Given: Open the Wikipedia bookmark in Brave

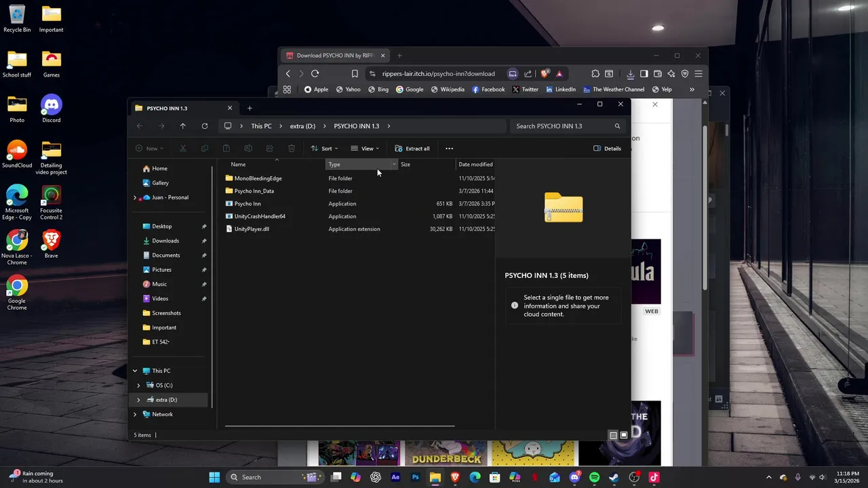Looking at the screenshot, I should click(x=448, y=89).
